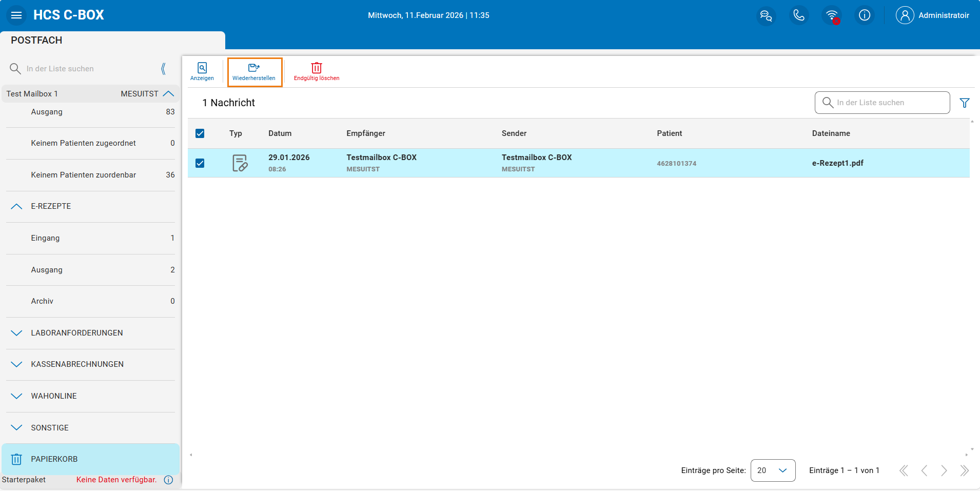Open E-Rezepte Eingang folder
The image size is (980, 491).
(91, 238)
